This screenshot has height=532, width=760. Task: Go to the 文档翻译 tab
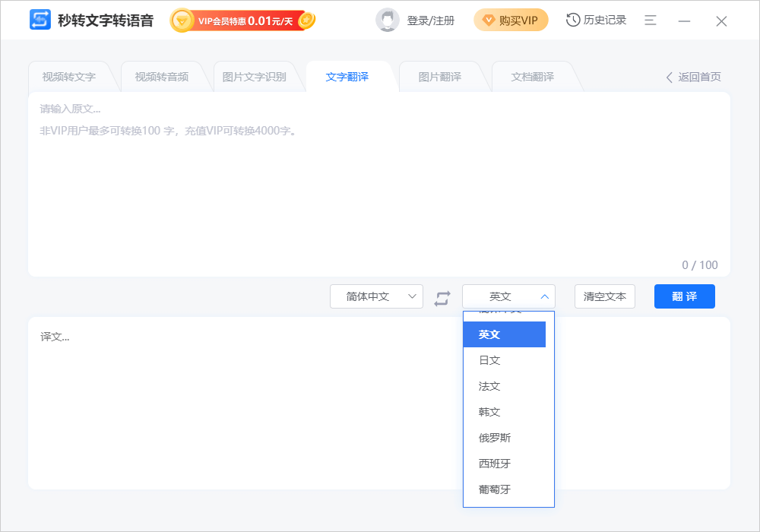[x=532, y=77]
